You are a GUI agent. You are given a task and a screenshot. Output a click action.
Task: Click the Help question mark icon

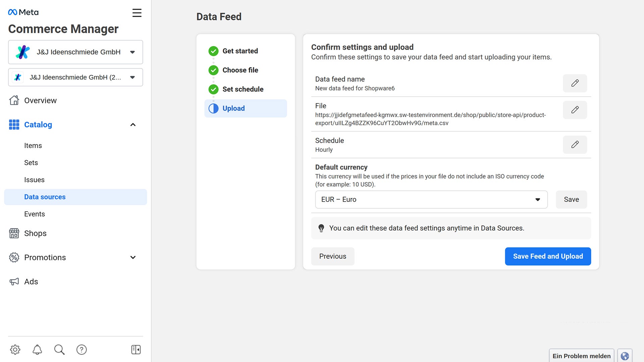pyautogui.click(x=81, y=350)
